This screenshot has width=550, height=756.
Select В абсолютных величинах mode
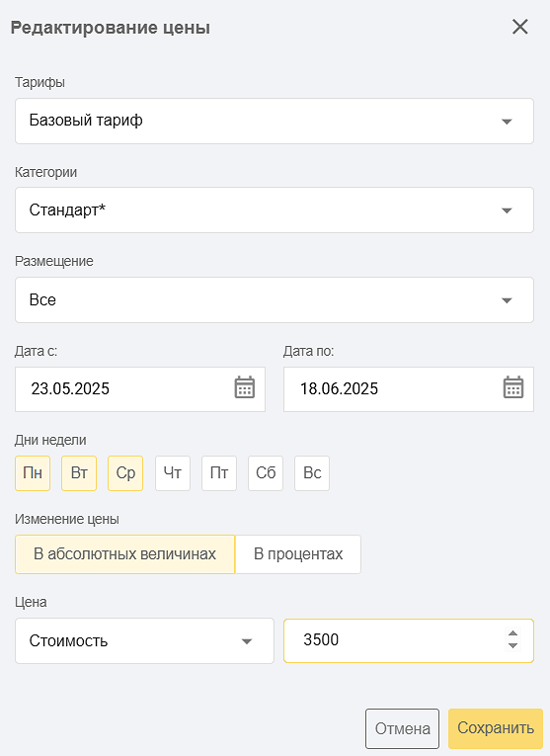tap(124, 554)
